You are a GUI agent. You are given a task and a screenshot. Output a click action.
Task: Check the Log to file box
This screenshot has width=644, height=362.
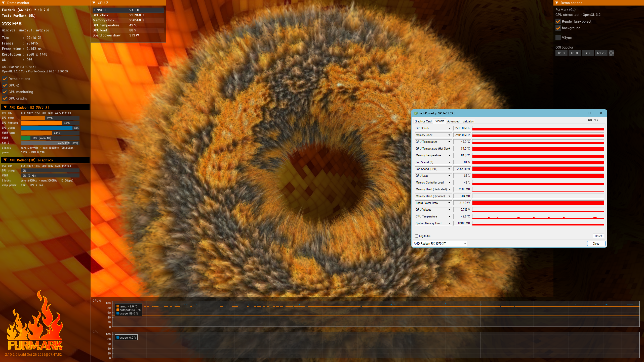[417, 236]
